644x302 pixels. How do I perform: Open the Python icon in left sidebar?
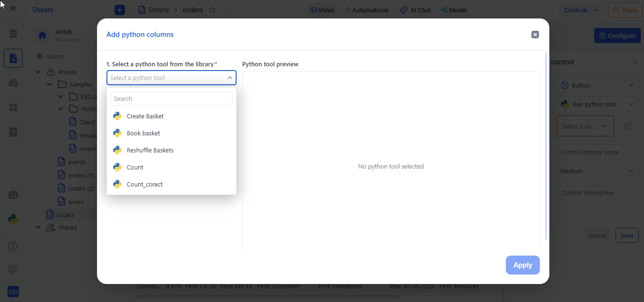(x=13, y=219)
